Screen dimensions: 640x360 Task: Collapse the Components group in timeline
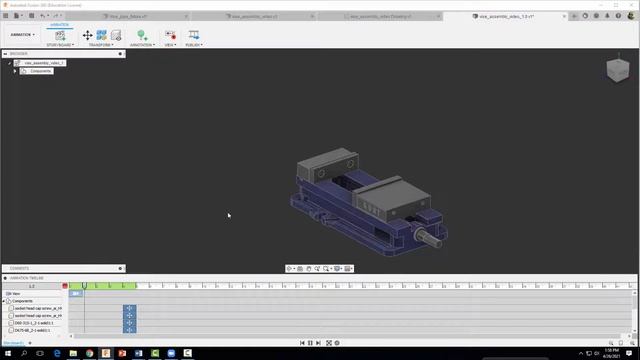[x=4, y=301]
